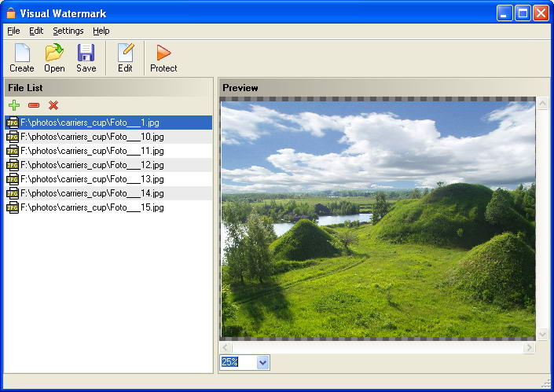Add files with the green plus icon

click(14, 105)
